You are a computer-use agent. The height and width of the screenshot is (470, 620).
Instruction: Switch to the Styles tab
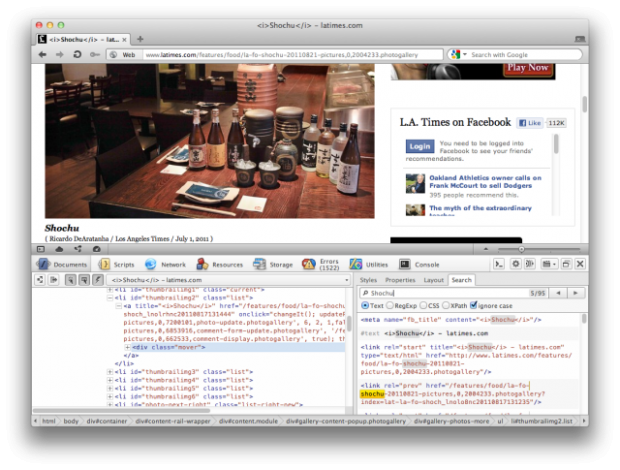coord(368,280)
